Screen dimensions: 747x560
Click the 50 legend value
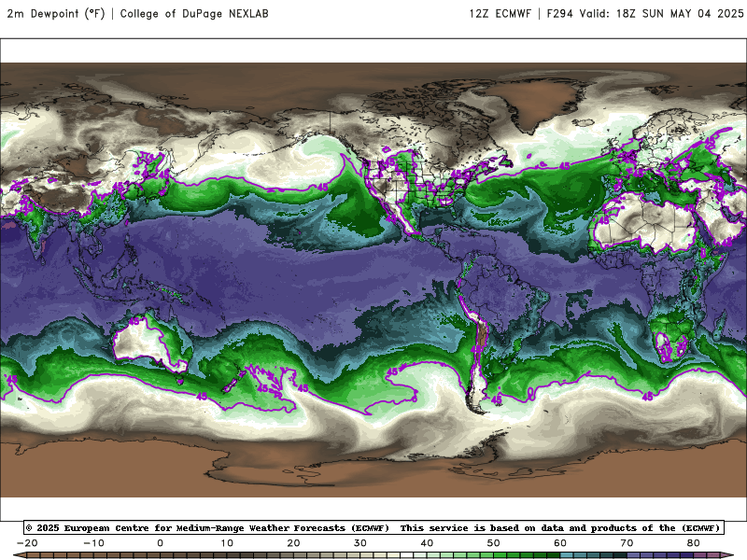coord(494,543)
